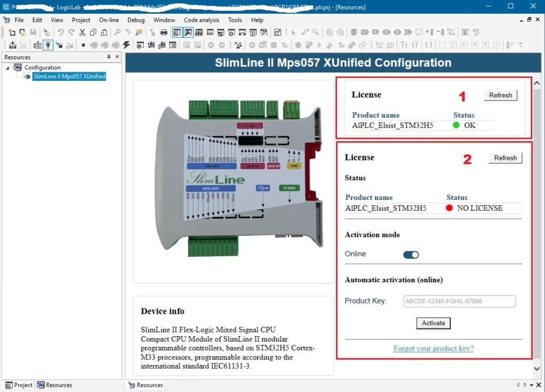Close the Resources document tab at bottom right
Screen dimensions: 545x392
click(x=539, y=385)
